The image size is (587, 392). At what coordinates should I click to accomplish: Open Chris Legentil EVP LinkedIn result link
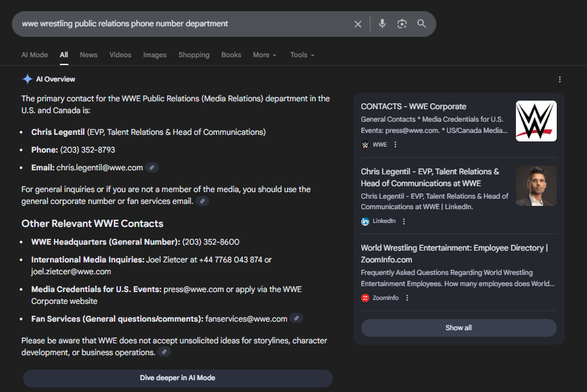(x=430, y=178)
